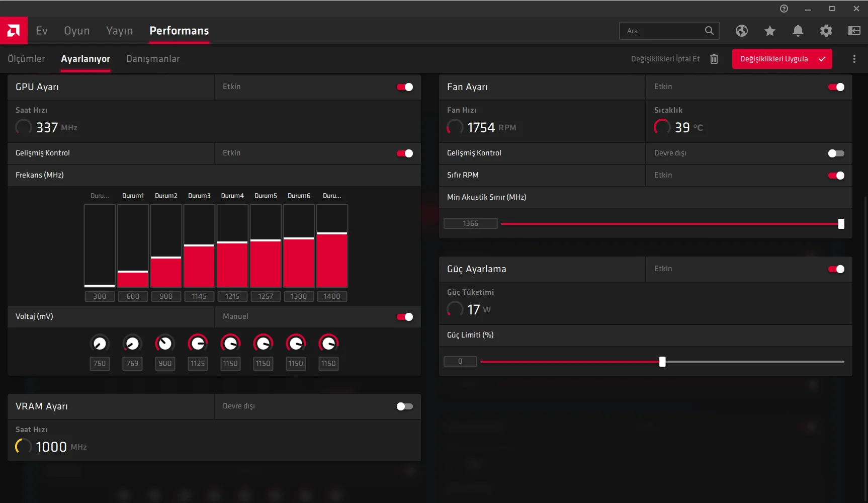
Task: Click the trash icon to discard changes
Action: coord(714,59)
